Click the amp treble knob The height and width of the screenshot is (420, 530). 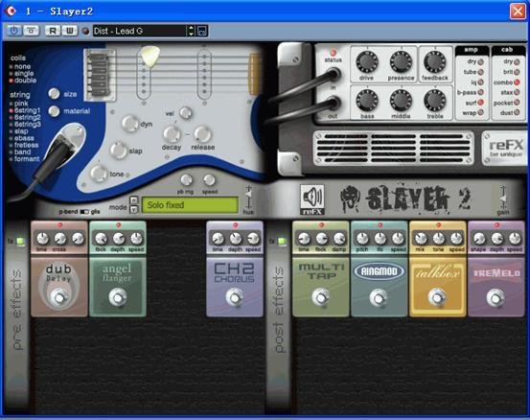[435, 100]
